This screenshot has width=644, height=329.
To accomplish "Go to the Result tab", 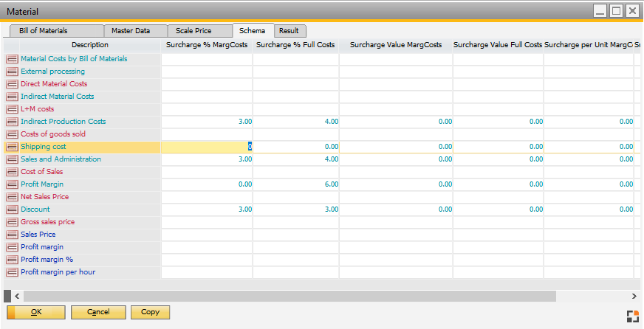I will [x=289, y=31].
